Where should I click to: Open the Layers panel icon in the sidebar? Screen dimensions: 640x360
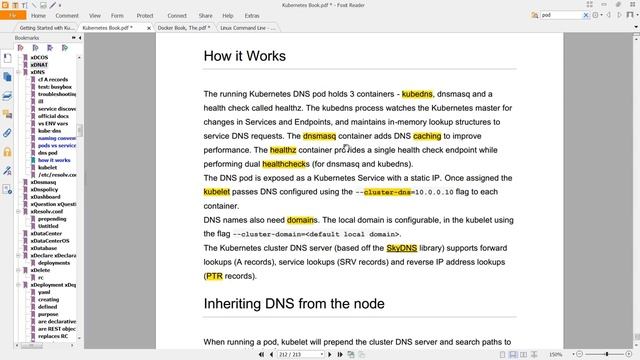(x=7, y=96)
